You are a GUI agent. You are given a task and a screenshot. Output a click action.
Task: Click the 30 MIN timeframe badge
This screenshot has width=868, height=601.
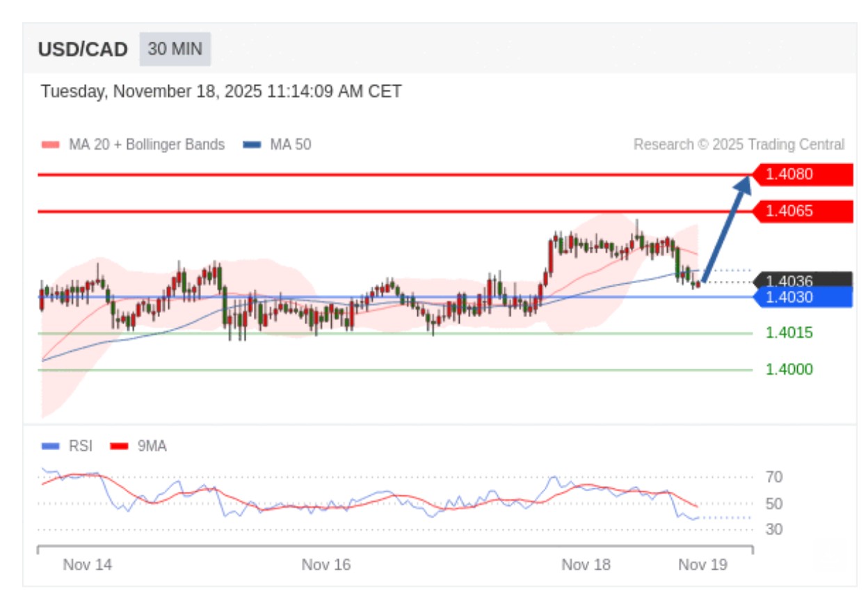(x=175, y=49)
